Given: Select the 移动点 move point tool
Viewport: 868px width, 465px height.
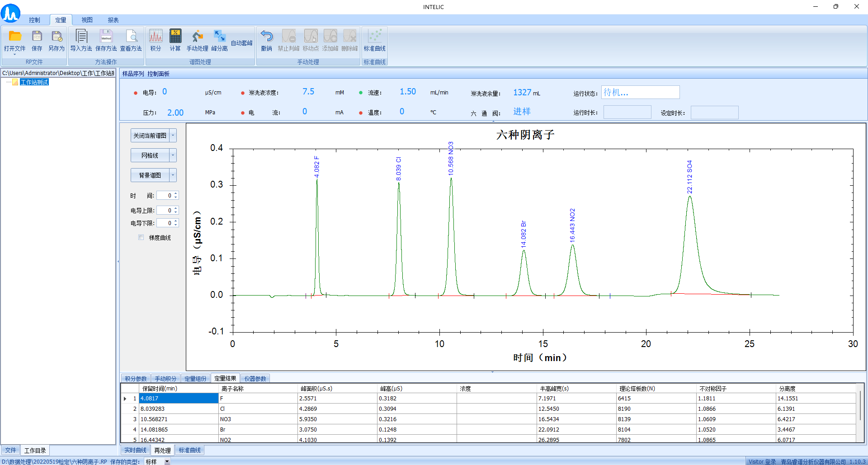Looking at the screenshot, I should click(x=311, y=41).
